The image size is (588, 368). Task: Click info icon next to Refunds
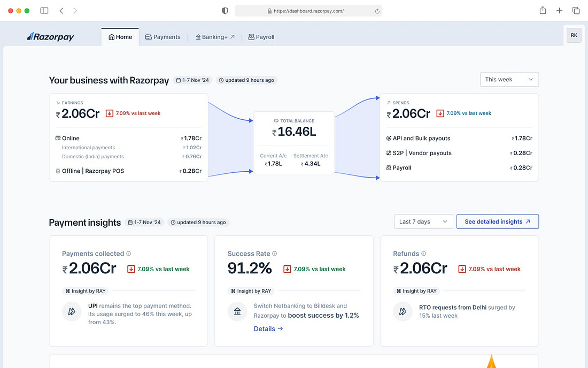click(x=424, y=254)
